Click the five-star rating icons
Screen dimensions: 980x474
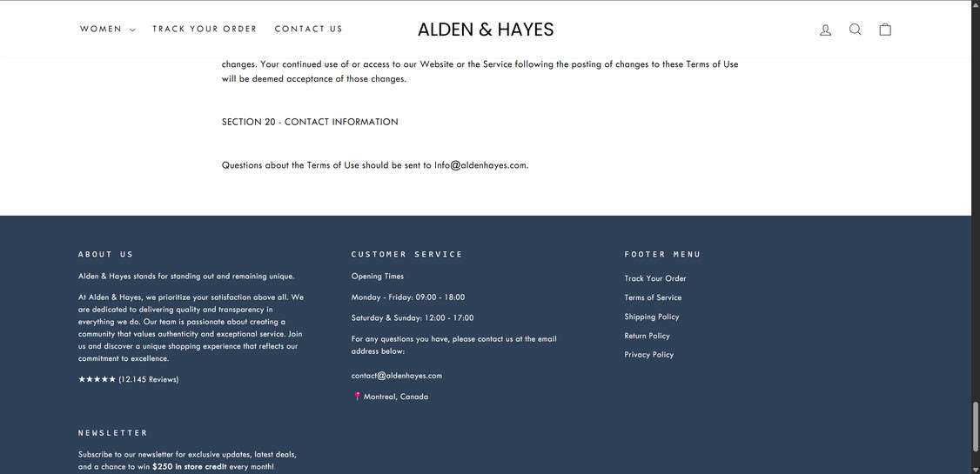click(x=97, y=379)
